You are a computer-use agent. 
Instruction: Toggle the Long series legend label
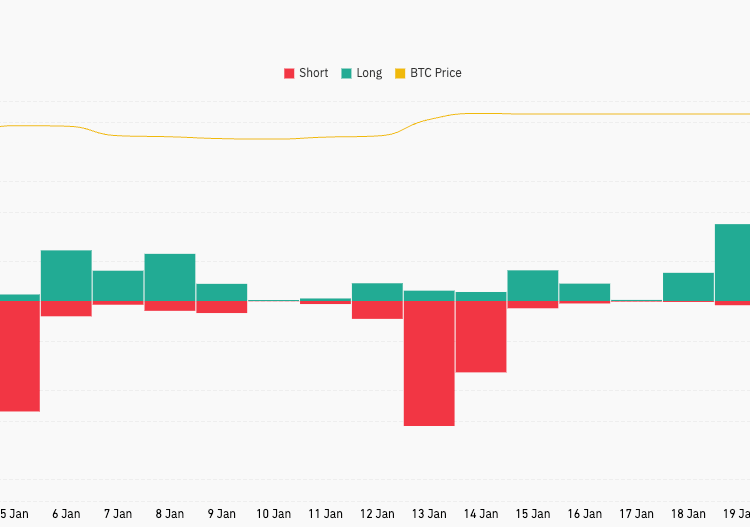[x=369, y=73]
